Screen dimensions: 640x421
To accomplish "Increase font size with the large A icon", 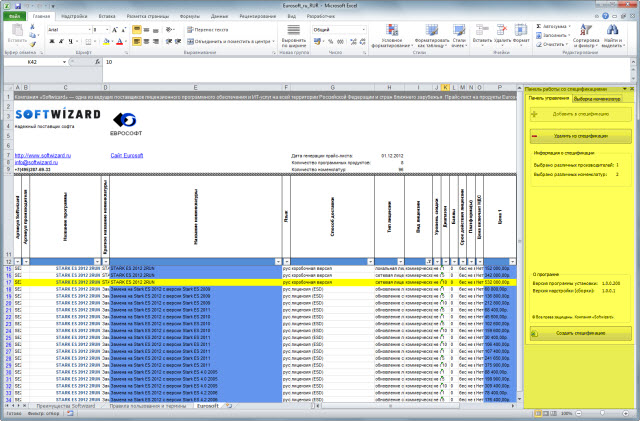I will tap(115, 30).
